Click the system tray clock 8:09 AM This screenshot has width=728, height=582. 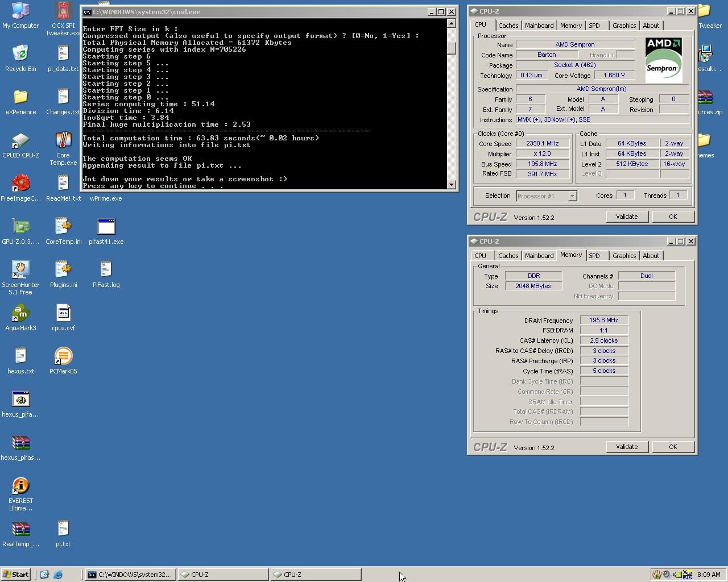pyautogui.click(x=708, y=575)
